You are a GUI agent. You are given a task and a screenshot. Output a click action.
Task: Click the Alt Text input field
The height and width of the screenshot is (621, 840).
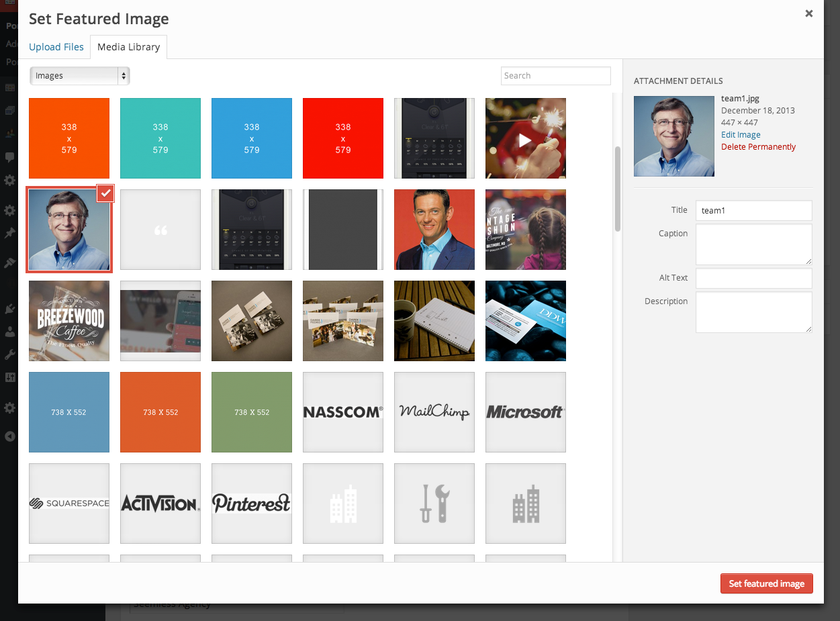click(x=753, y=278)
